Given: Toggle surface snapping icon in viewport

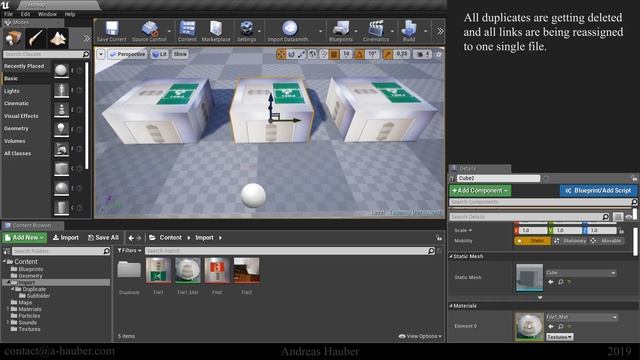Looking at the screenshot, I should (x=323, y=54).
